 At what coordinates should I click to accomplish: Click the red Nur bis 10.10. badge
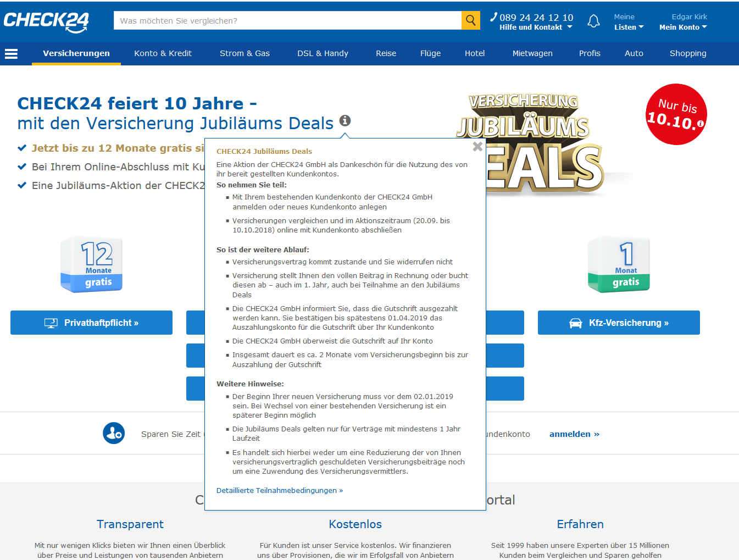click(x=676, y=114)
